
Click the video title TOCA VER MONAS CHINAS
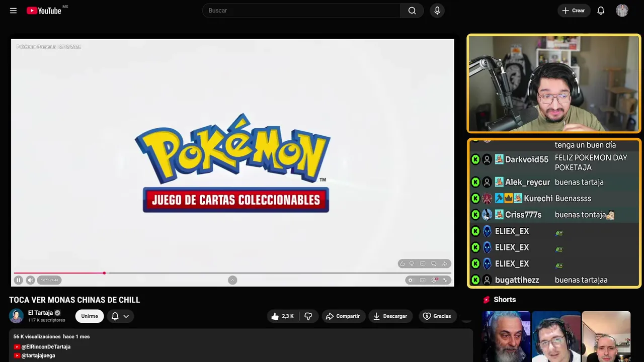[74, 300]
